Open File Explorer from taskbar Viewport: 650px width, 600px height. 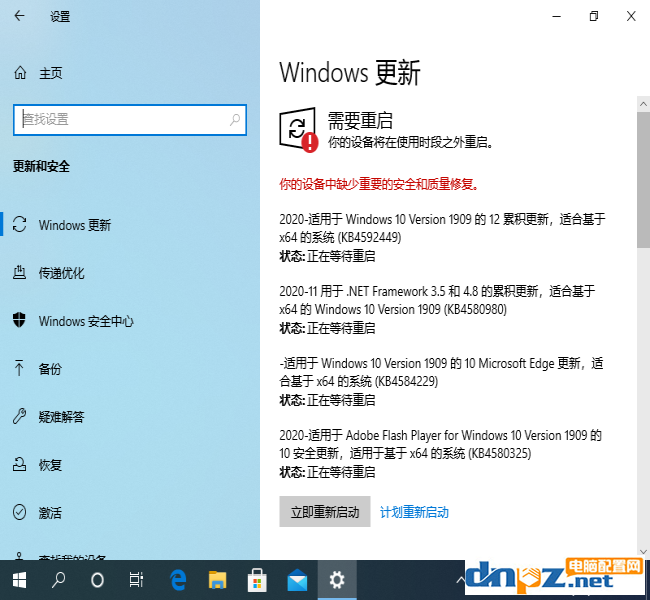(x=217, y=580)
